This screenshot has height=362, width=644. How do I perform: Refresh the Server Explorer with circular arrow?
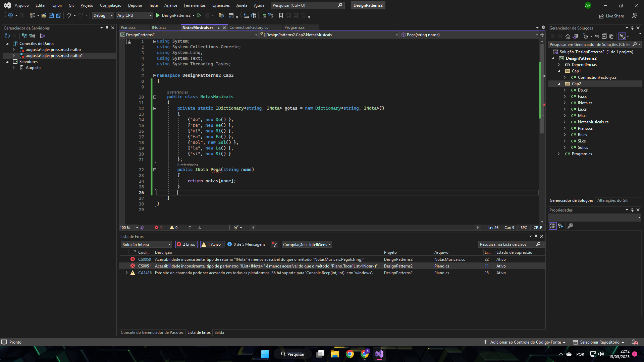point(7,36)
